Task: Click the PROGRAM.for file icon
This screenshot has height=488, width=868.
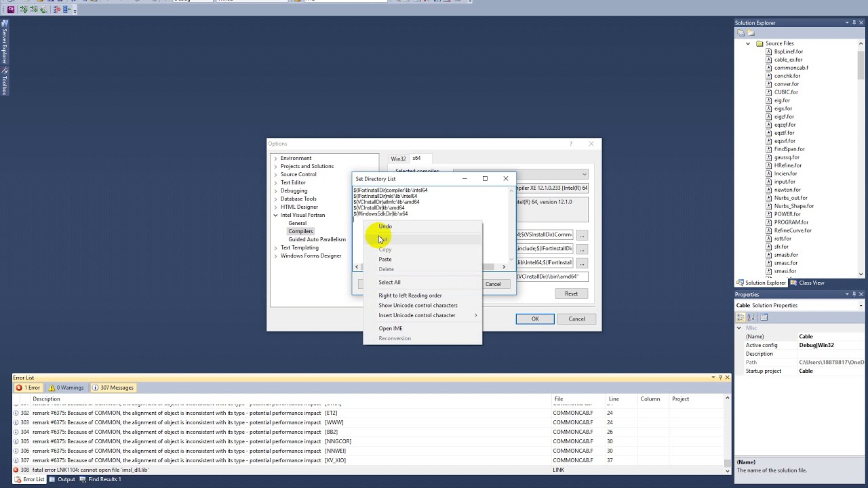Action: coord(768,222)
